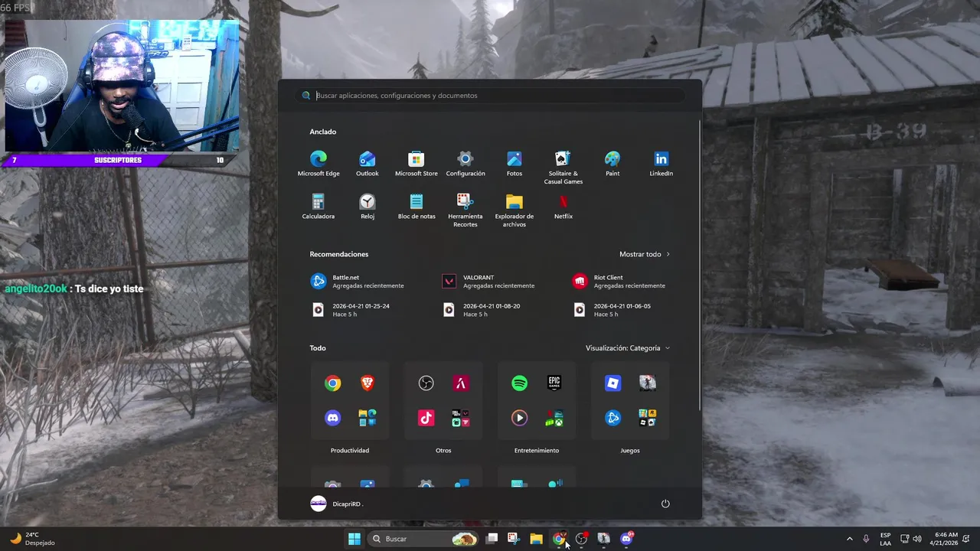980x551 pixels.
Task: Open Snipping Tool on the taskbar
Action: 513,539
